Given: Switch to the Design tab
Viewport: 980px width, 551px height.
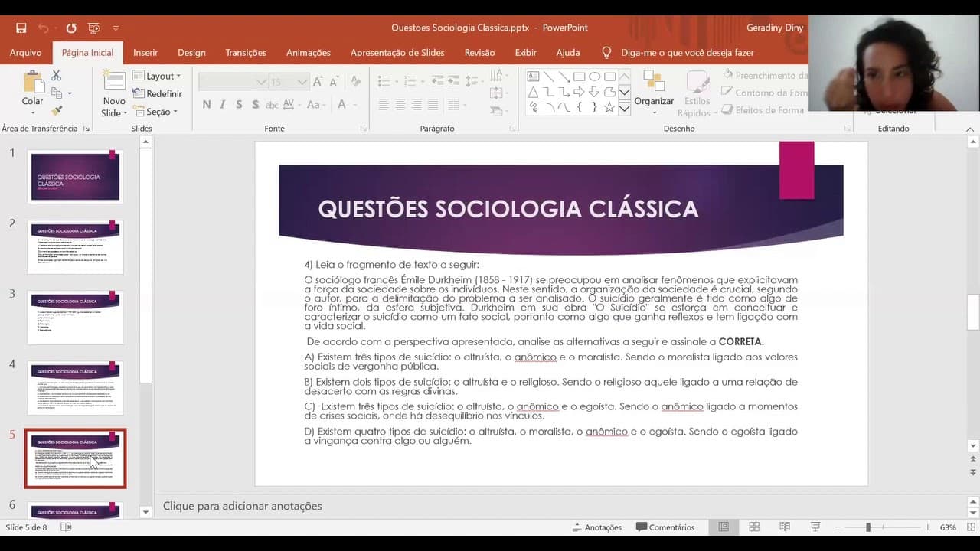Looking at the screenshot, I should [x=191, y=53].
